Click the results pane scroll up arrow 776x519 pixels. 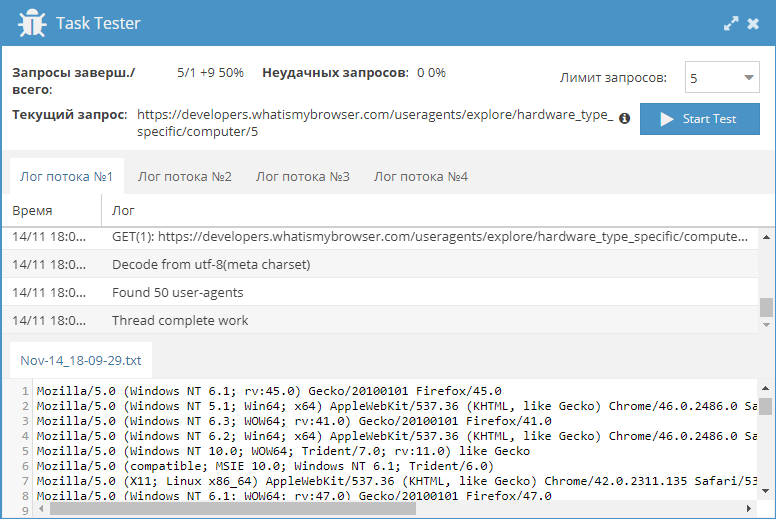pyautogui.click(x=765, y=388)
